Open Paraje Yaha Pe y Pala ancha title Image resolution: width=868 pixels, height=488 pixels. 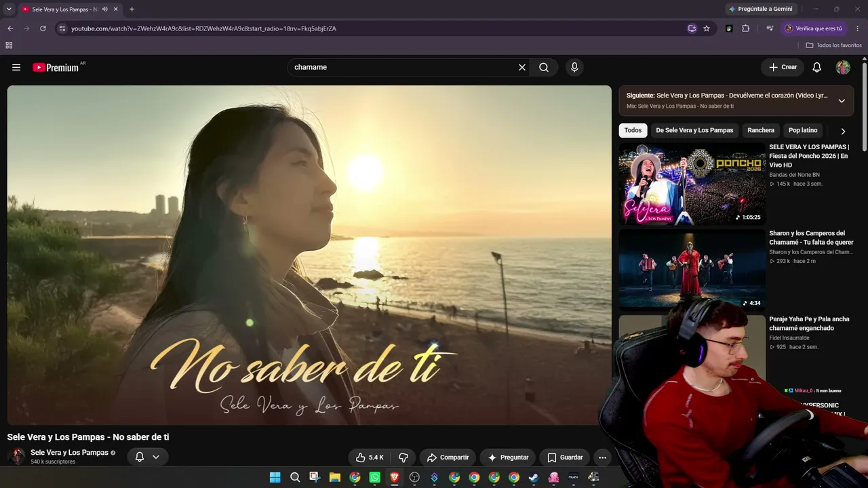809,324
